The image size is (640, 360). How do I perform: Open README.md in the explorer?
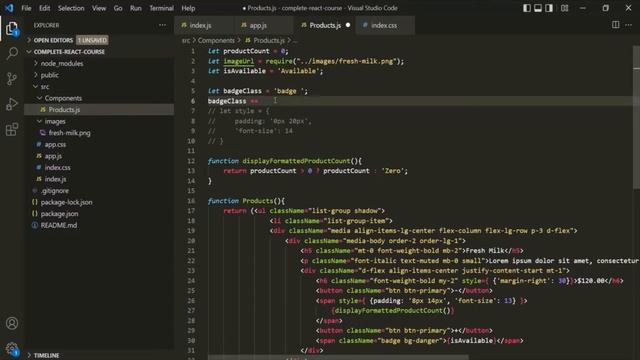click(59, 225)
